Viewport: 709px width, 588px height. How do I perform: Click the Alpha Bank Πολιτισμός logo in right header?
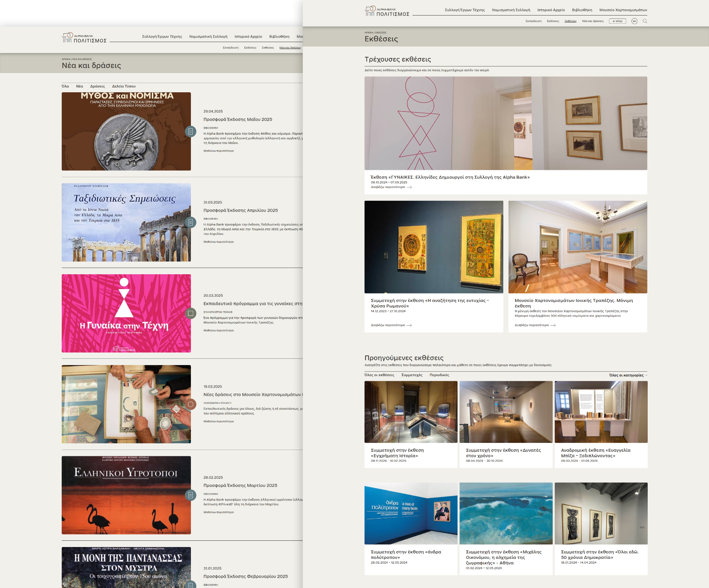pyautogui.click(x=387, y=11)
